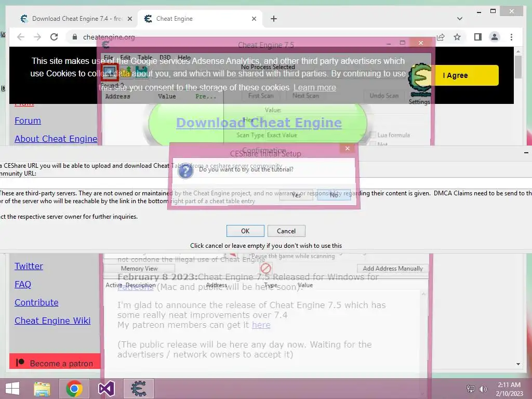Click No in the tutorial confirmation dialog
The height and width of the screenshot is (399, 532).
[334, 195]
